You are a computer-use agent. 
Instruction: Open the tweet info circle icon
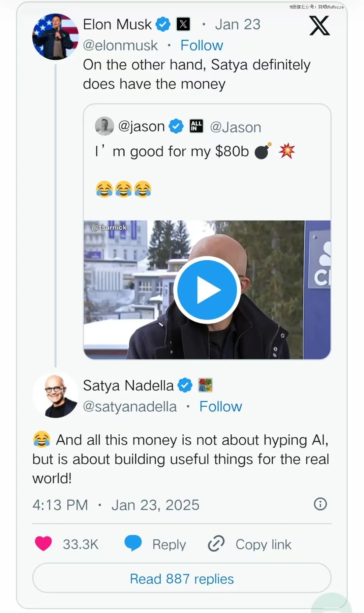tap(320, 504)
